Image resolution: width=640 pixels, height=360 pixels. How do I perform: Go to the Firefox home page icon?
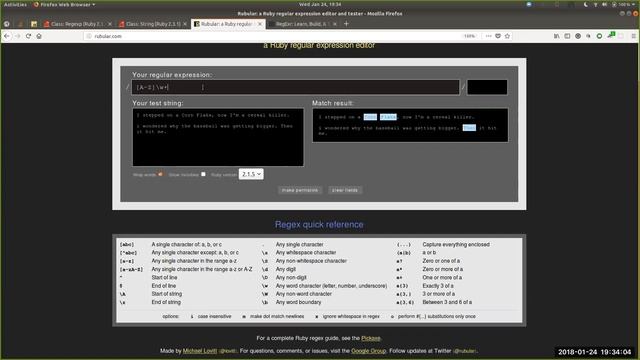(39, 36)
